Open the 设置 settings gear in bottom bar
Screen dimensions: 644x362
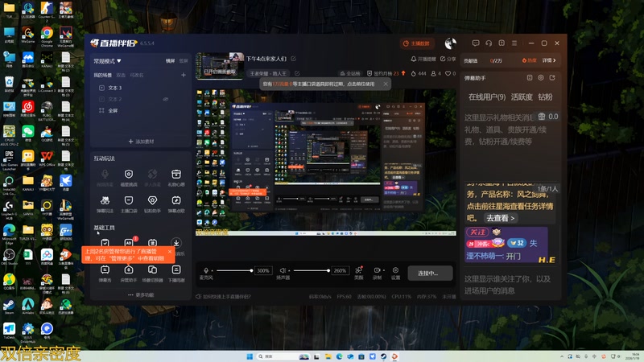click(395, 270)
